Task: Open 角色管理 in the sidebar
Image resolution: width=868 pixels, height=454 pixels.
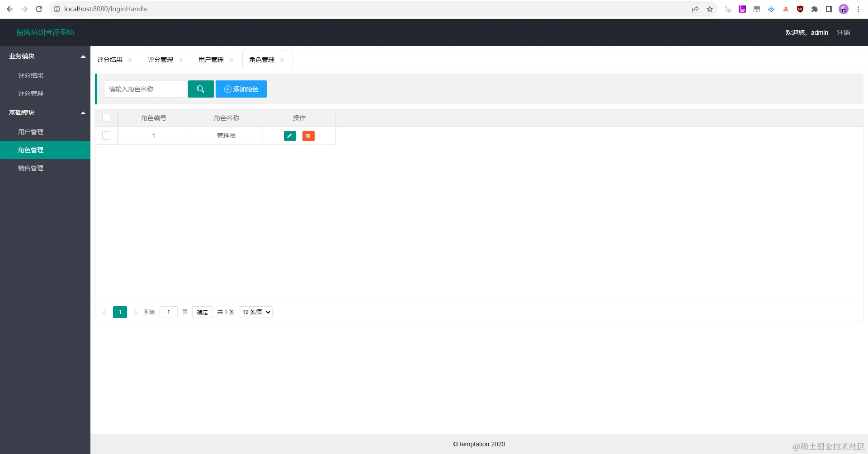Action: 45,150
